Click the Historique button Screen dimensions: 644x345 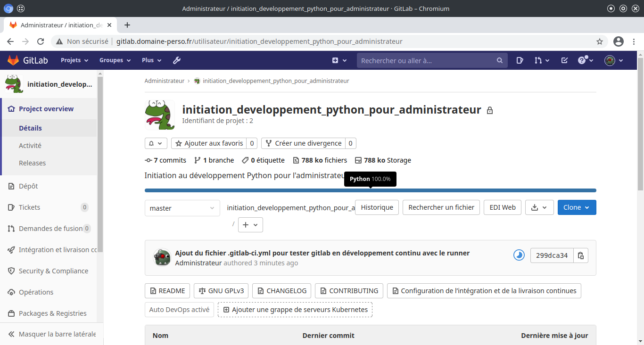click(377, 207)
